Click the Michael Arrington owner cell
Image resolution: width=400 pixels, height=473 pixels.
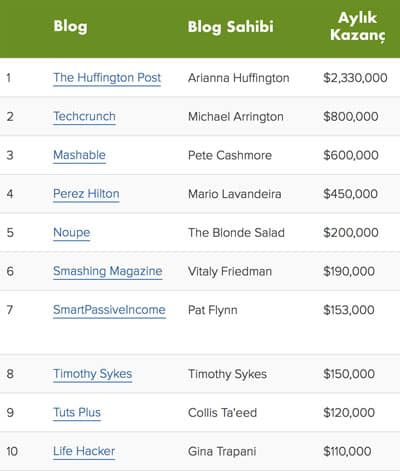coord(236,116)
